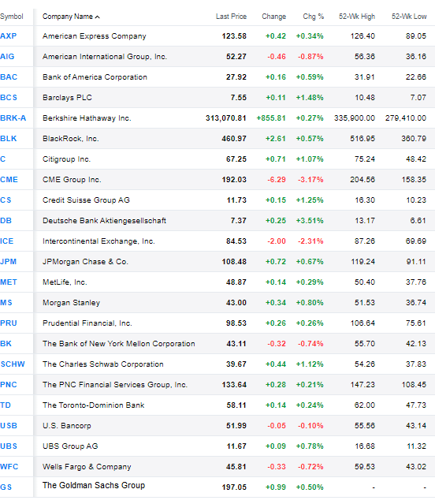This screenshot has width=435, height=504.
Task: Open the MET ticker link
Action: (x=9, y=282)
